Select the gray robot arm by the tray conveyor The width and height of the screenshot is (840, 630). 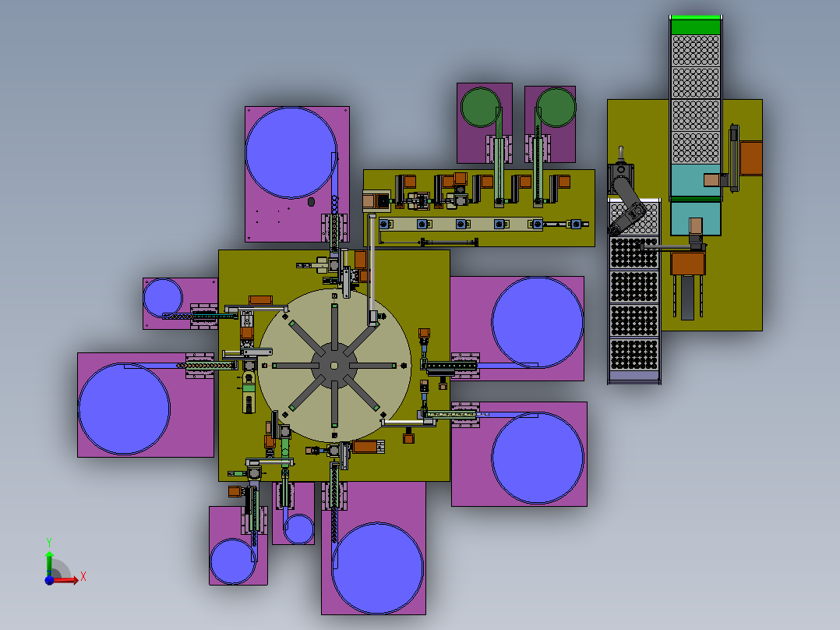point(626,201)
